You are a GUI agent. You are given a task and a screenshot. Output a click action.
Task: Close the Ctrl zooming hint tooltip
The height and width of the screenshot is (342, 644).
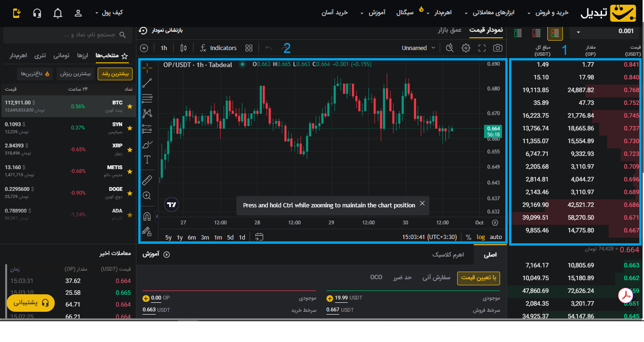[422, 203]
